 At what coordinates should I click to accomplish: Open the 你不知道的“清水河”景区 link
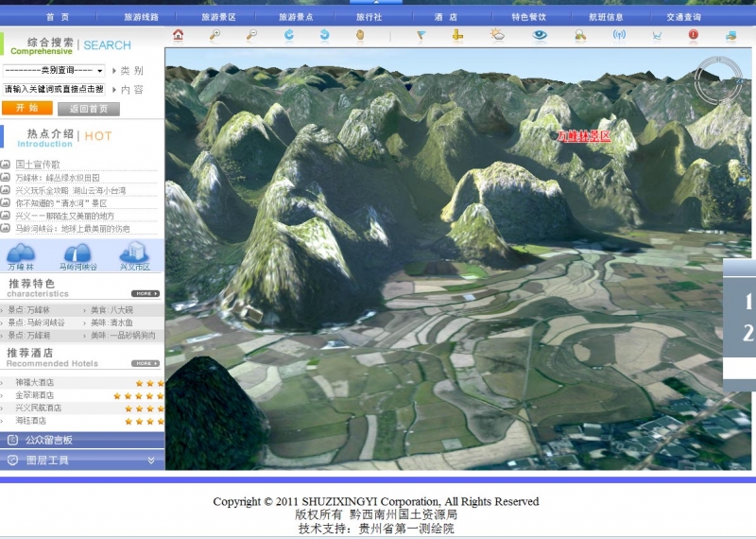click(x=61, y=203)
